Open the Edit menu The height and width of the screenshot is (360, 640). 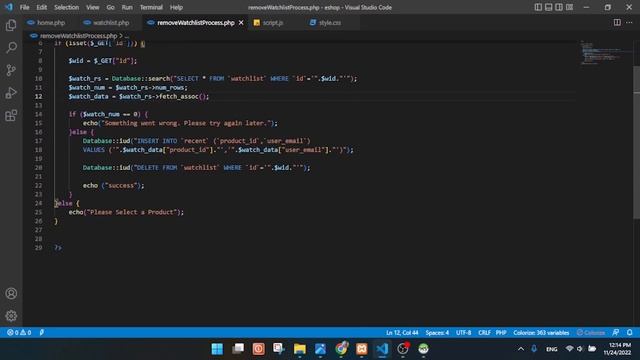click(42, 7)
